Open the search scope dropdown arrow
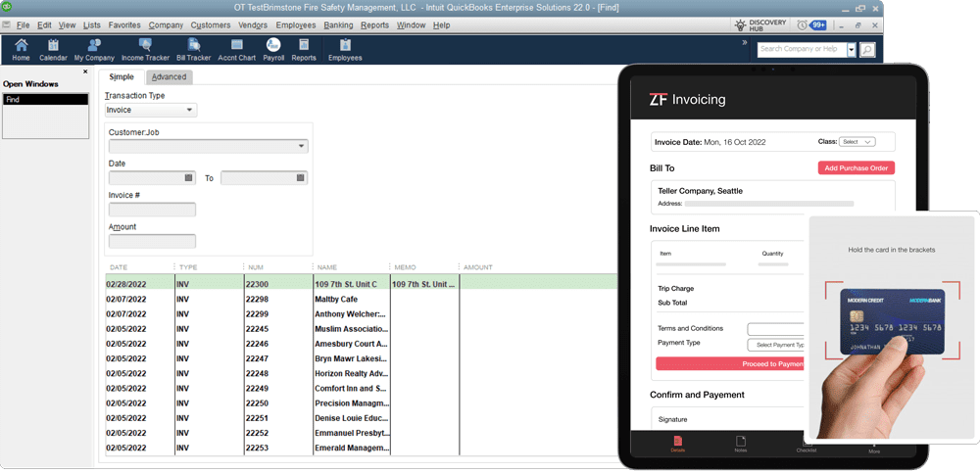980x473 pixels. click(x=852, y=50)
